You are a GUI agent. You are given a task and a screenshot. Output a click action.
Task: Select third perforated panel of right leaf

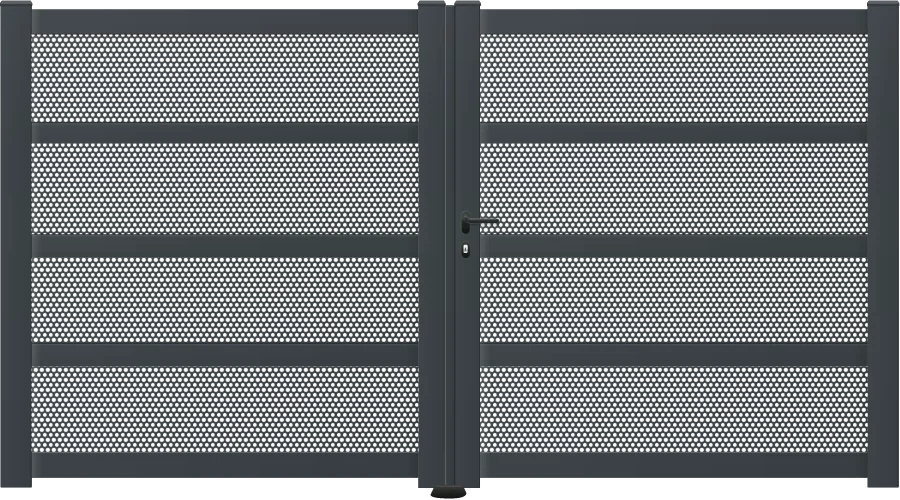tap(674, 300)
